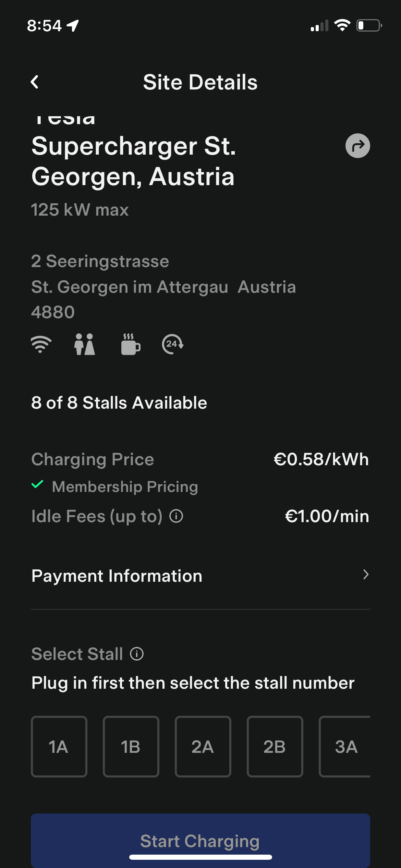Tap the €0.58/kWh charging price
Screen dimensions: 401x868
[x=321, y=459]
